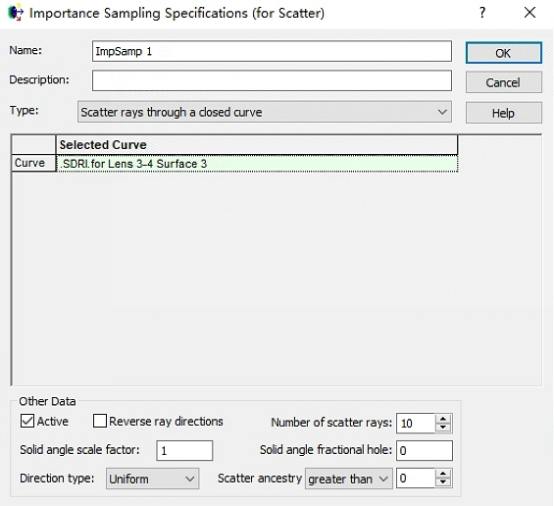The width and height of the screenshot is (554, 506).
Task: Click the Scatter ancestry value field
Action: 416,478
